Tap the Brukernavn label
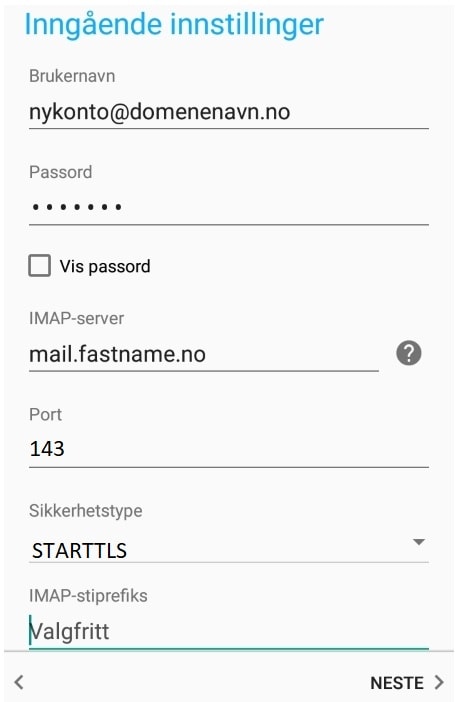 pos(72,76)
